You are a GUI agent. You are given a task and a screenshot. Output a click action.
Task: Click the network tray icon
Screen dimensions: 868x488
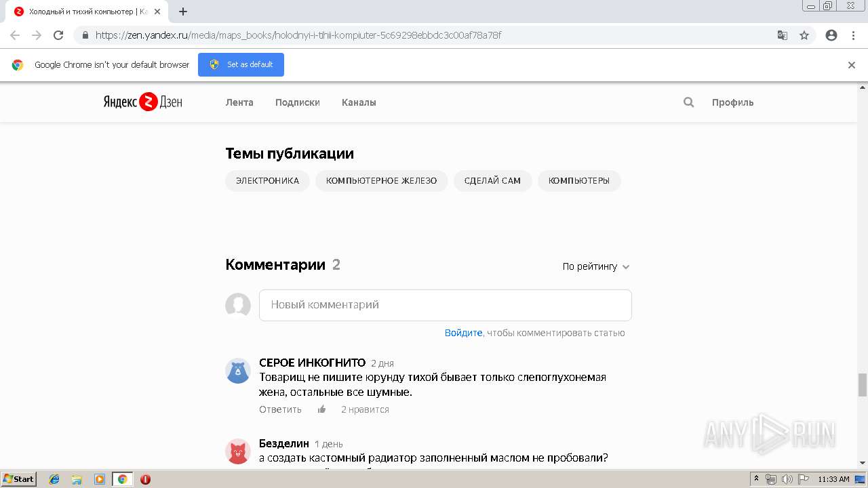point(771,479)
